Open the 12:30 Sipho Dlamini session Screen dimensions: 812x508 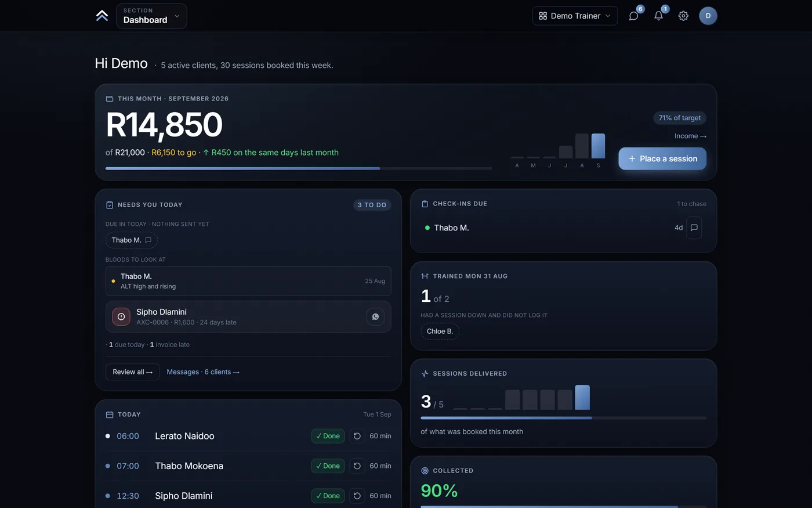click(x=248, y=496)
